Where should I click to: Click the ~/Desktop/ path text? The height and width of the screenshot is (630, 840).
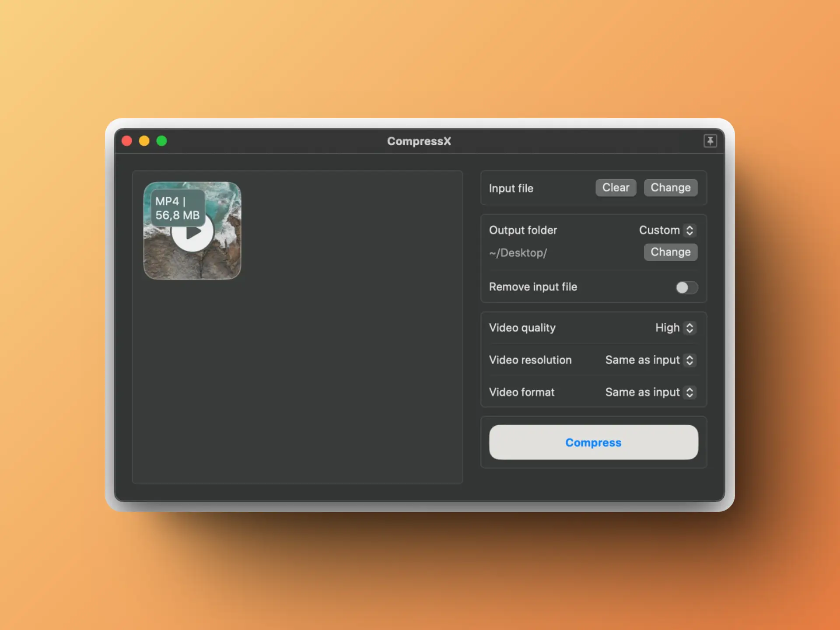pyautogui.click(x=518, y=253)
